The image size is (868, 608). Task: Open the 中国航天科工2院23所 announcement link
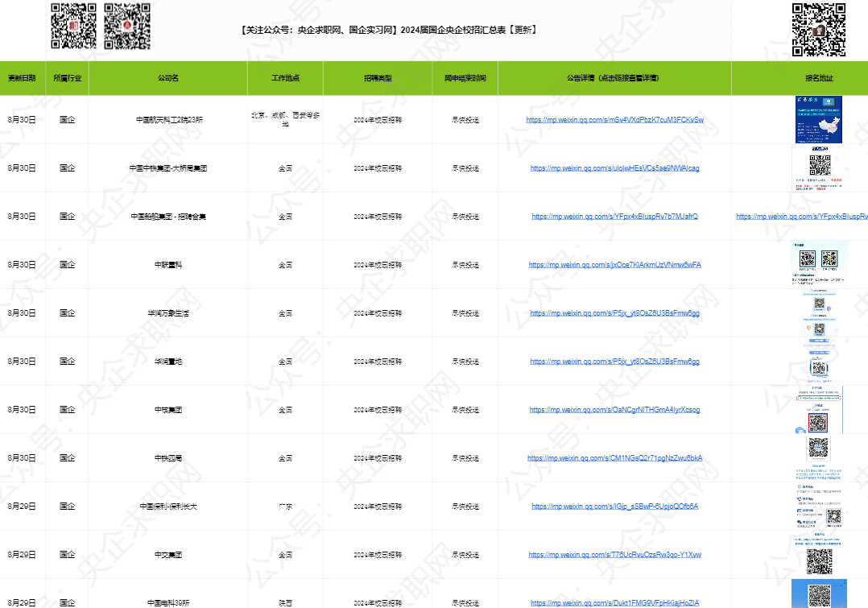point(614,120)
